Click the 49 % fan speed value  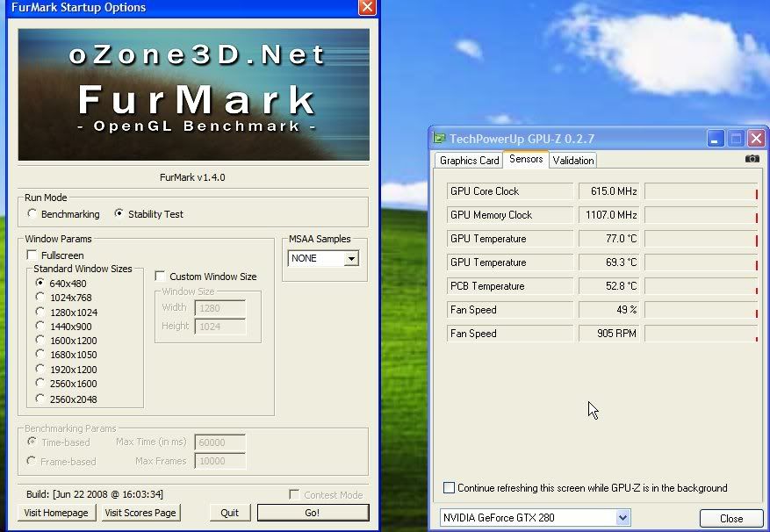[x=609, y=310]
